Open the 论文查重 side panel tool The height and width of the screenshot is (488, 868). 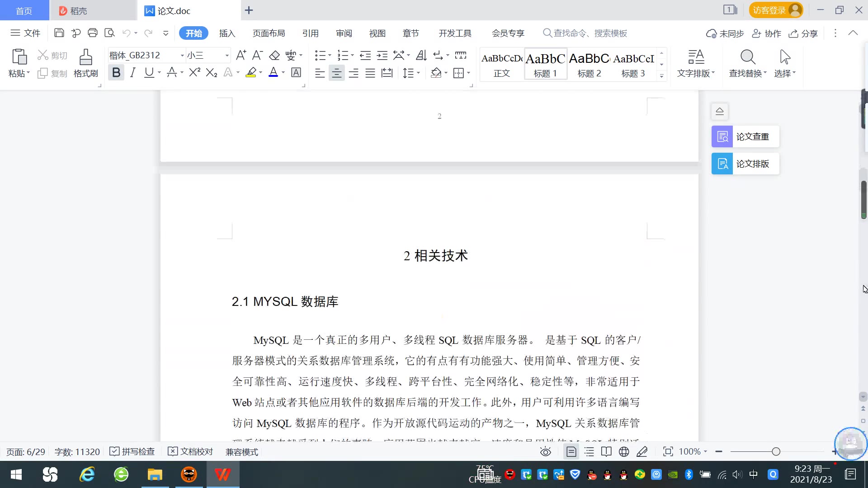[x=745, y=136]
